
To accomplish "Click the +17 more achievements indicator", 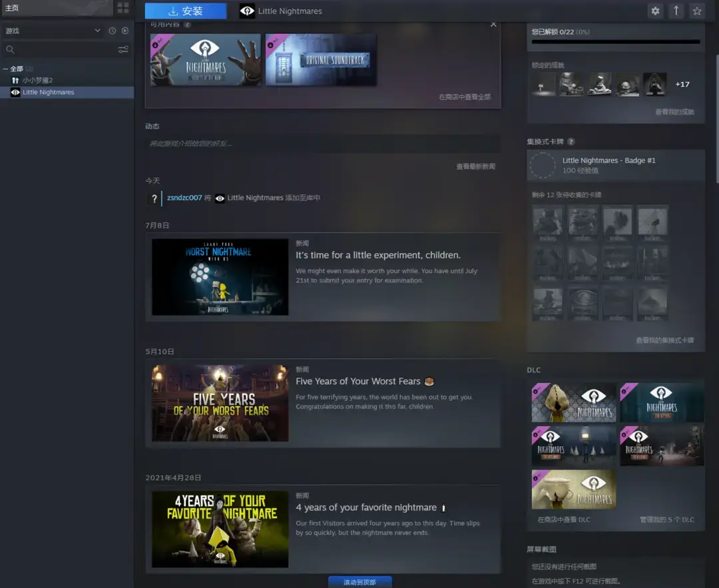I will pyautogui.click(x=682, y=85).
